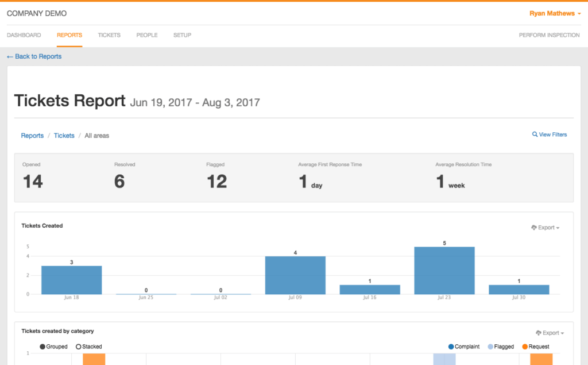
Task: Toggle the Complaint legend series
Action: pos(451,347)
